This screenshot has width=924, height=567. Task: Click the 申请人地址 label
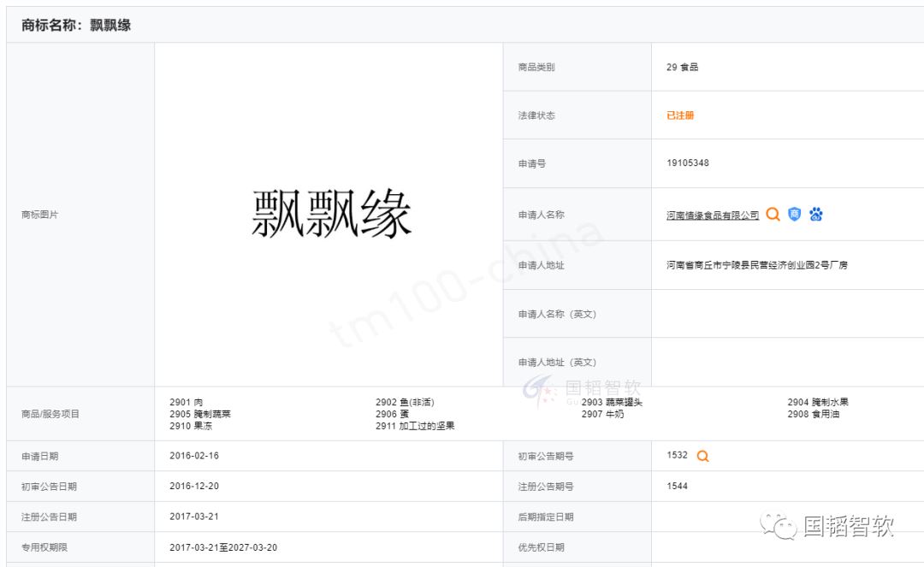pos(541,266)
